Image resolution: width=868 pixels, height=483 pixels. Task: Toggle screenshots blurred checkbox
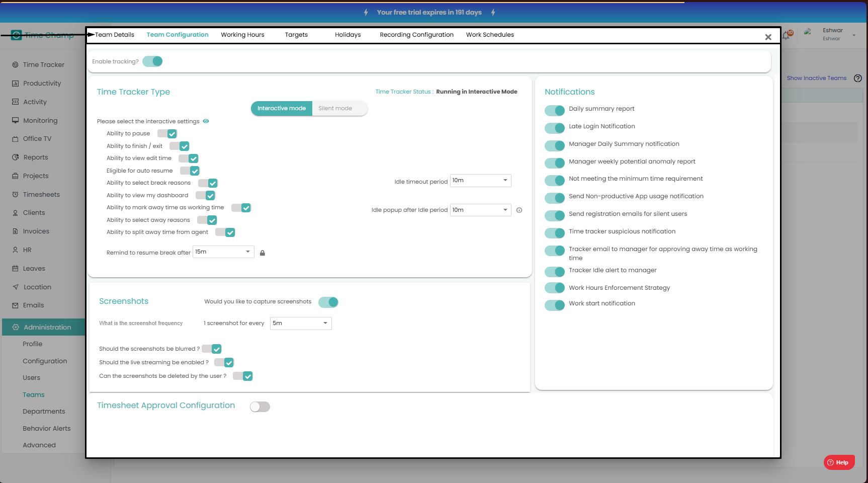click(212, 349)
